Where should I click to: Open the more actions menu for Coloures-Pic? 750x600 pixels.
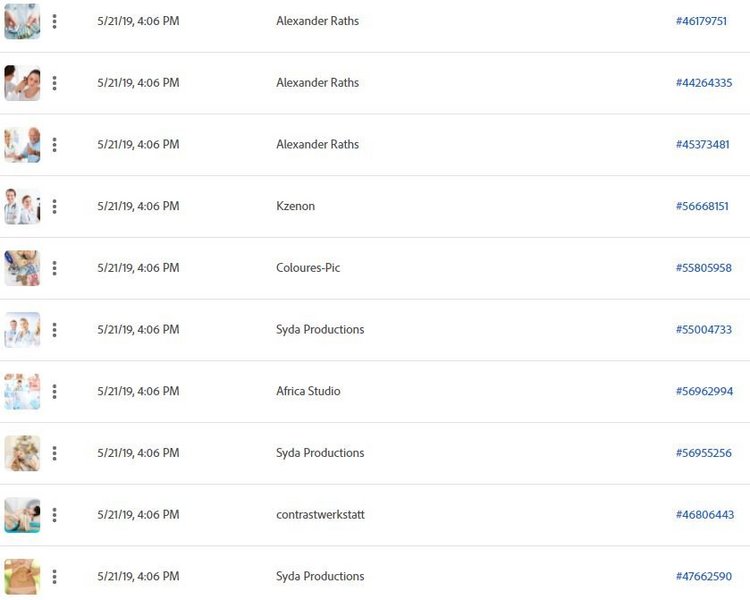(x=55, y=268)
